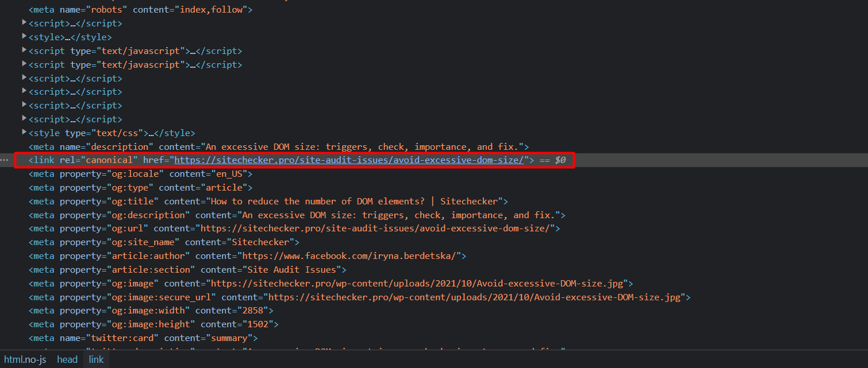Select the twitter:card meta node
This screenshot has height=368, width=868.
(x=143, y=338)
